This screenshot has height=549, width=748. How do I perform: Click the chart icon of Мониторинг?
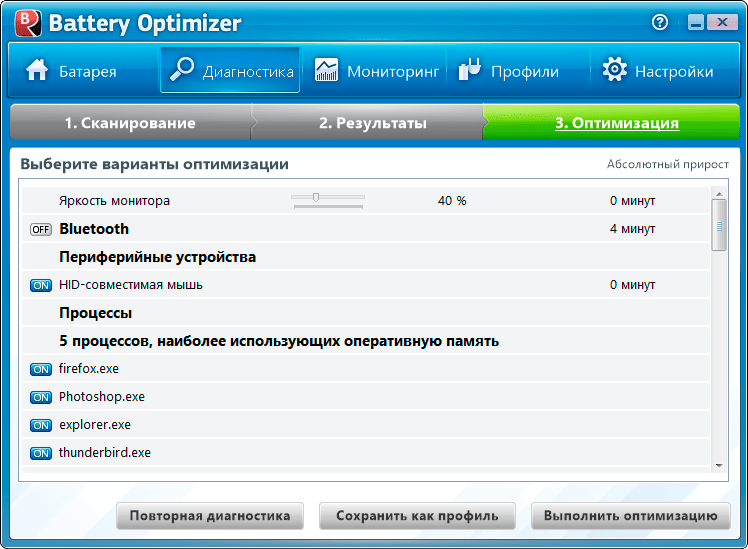click(326, 70)
